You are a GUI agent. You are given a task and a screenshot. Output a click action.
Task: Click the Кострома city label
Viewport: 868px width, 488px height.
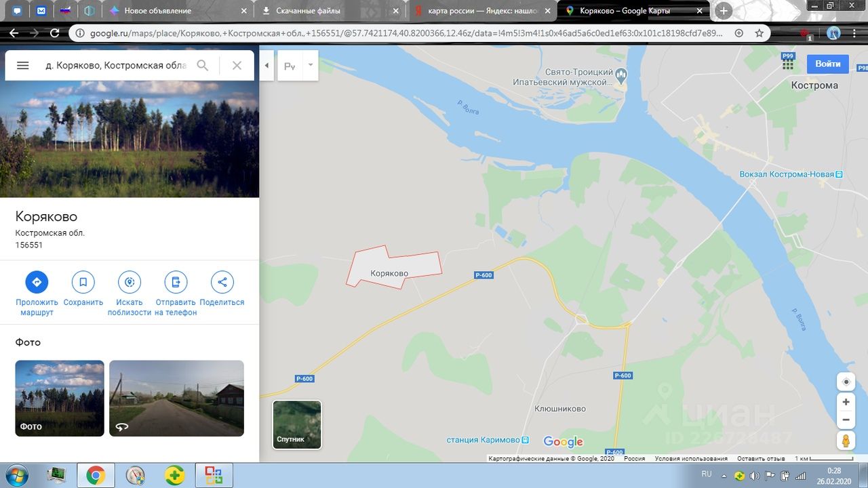814,85
